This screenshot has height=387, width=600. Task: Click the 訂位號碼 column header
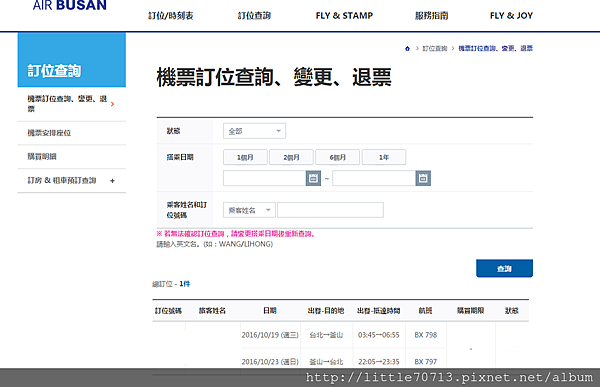click(x=168, y=311)
